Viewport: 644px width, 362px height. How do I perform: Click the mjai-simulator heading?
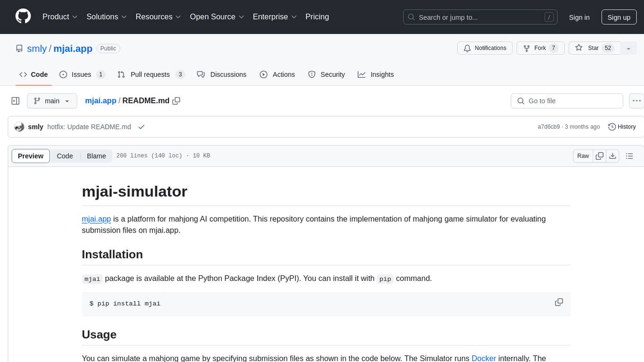tap(134, 191)
